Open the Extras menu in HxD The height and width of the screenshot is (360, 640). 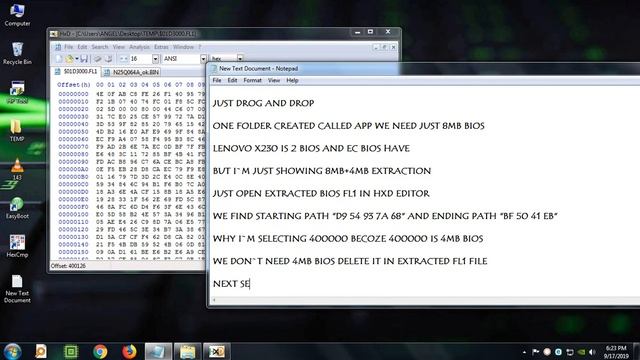tap(161, 47)
